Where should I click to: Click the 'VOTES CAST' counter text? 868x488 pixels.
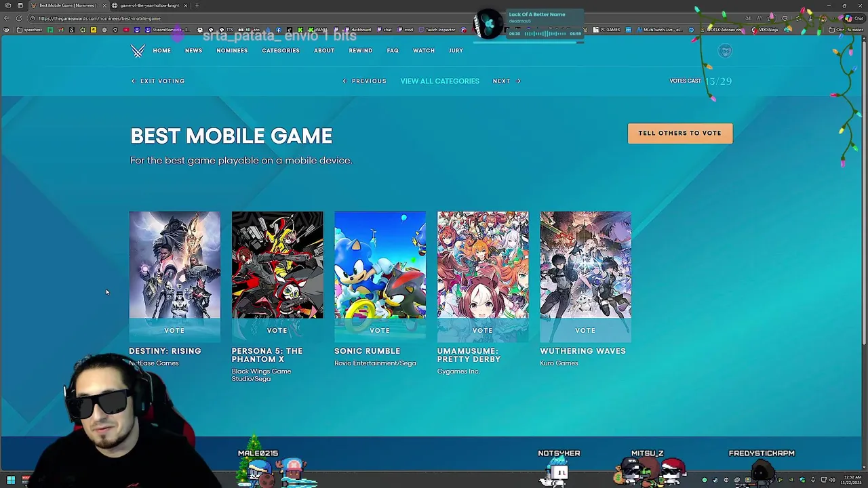coord(686,81)
